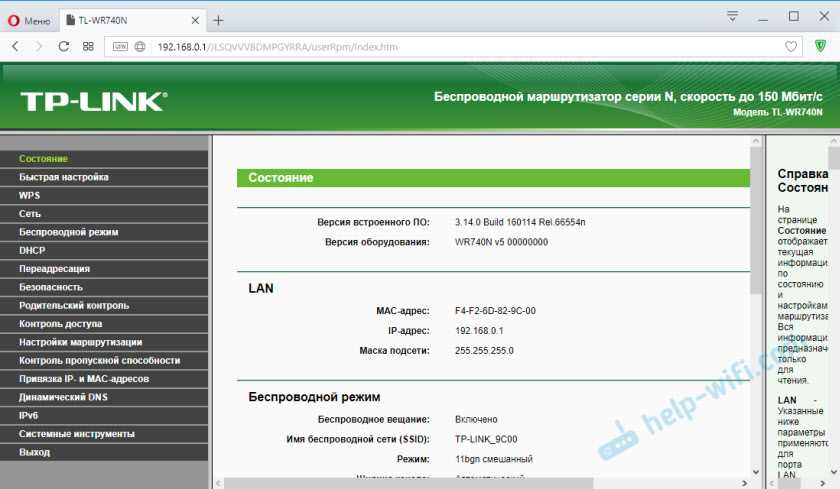The width and height of the screenshot is (840, 489).
Task: Open the Speed Dial grid icon
Action: tap(88, 47)
